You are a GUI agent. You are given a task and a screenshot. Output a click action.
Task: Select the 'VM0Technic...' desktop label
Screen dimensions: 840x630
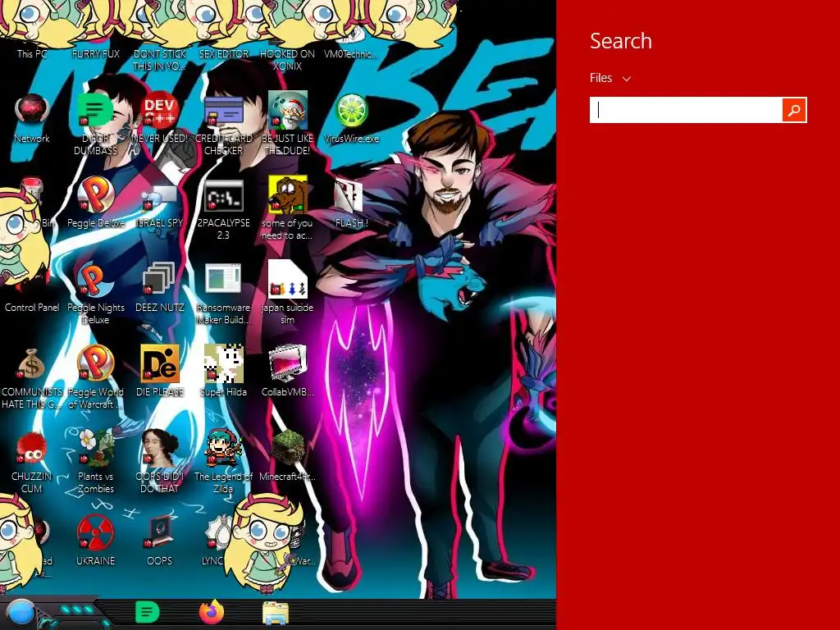point(351,53)
